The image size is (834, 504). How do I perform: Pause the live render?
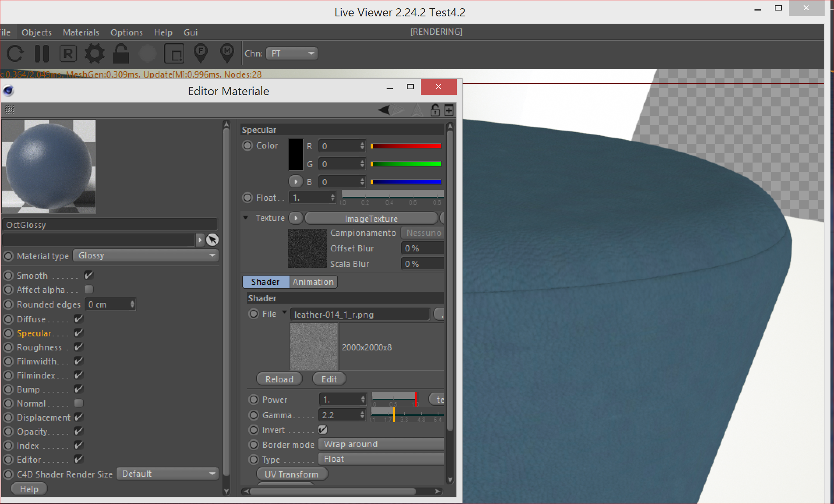click(41, 54)
